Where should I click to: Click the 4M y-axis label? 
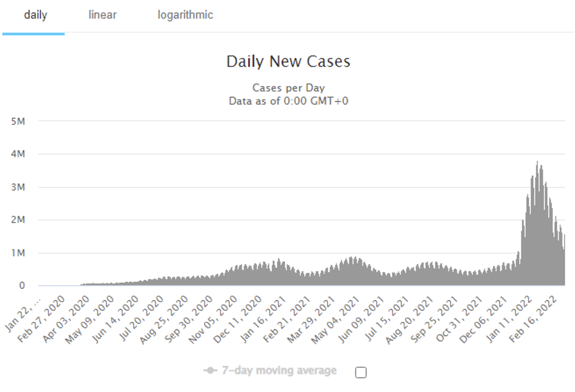pos(18,154)
